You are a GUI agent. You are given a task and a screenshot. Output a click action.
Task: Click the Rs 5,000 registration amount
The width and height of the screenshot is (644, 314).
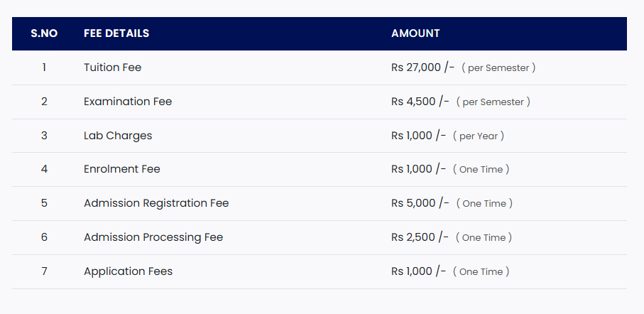pyautogui.click(x=420, y=203)
